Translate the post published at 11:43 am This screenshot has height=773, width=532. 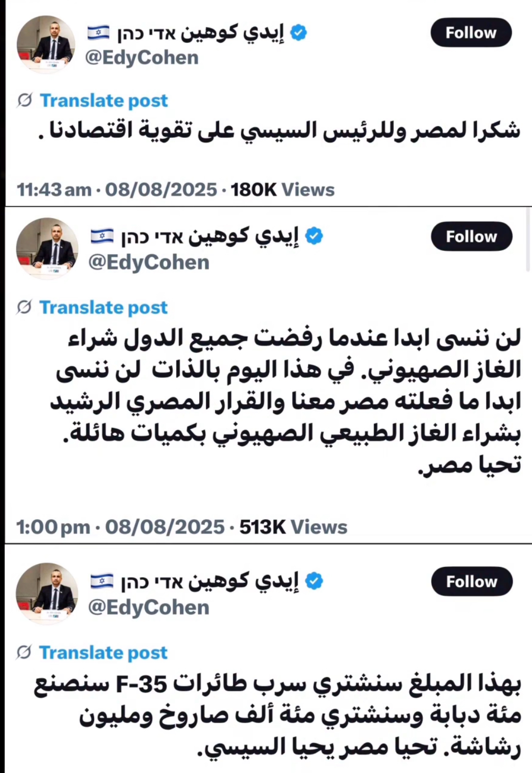[104, 101]
